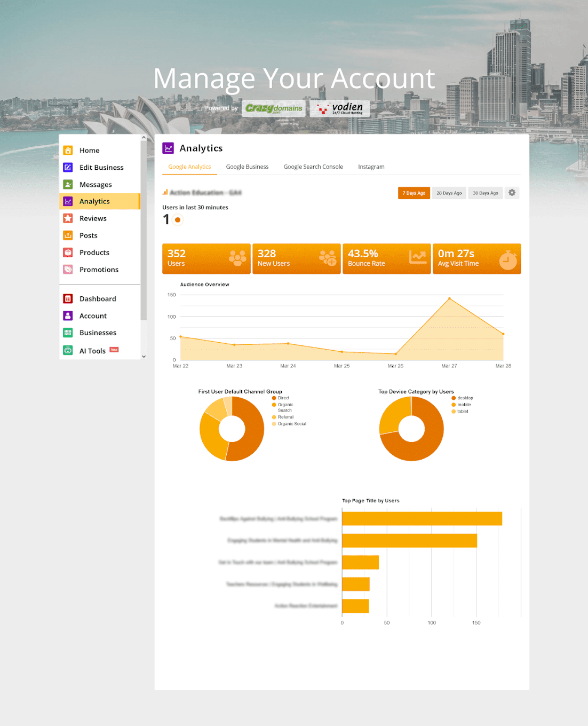The width and height of the screenshot is (588, 726).
Task: Click the Messages icon in sidebar
Action: [x=68, y=185]
